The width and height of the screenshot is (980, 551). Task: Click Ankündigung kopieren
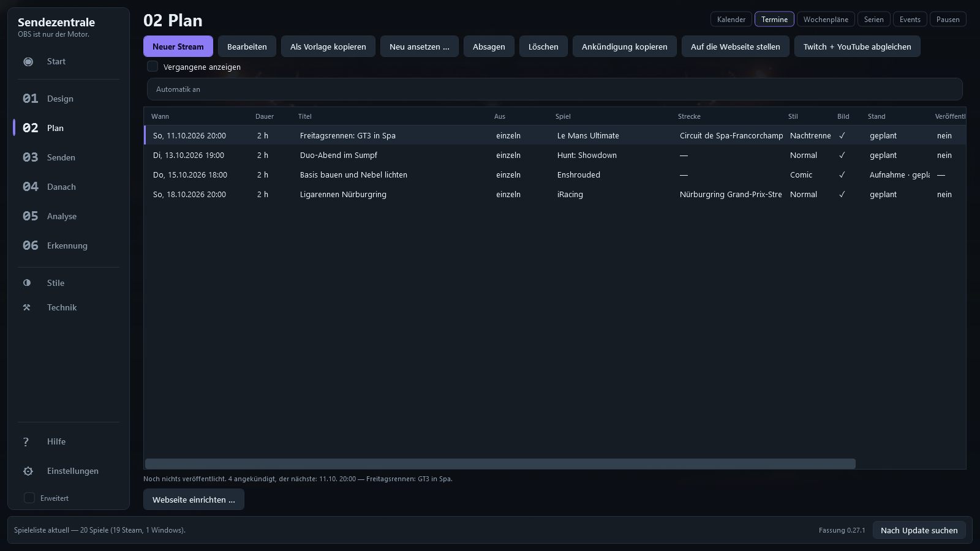[x=625, y=47]
